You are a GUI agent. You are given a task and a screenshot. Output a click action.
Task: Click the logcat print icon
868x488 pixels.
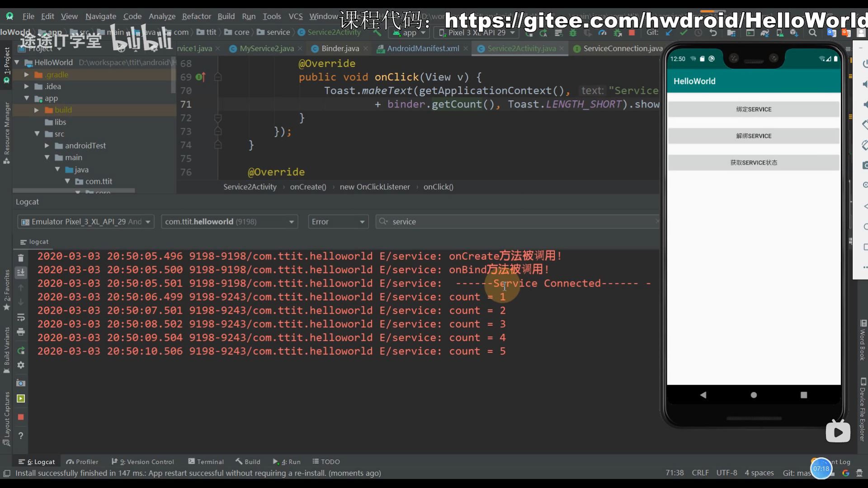pos(21,332)
